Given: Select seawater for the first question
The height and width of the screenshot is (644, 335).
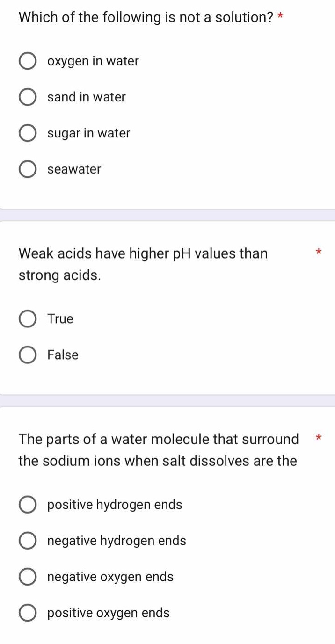Looking at the screenshot, I should [x=27, y=169].
